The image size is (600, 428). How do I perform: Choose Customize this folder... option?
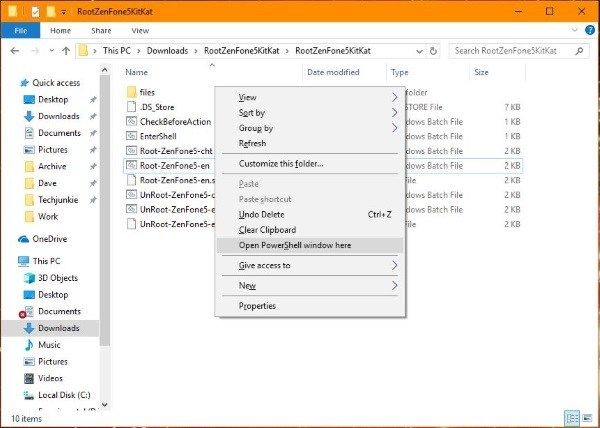click(311, 164)
